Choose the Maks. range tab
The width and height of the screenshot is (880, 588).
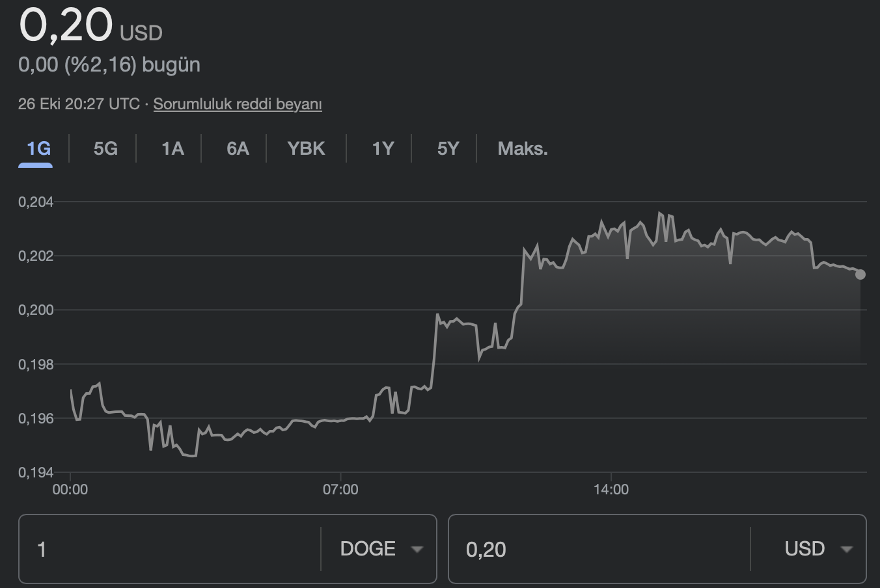click(x=523, y=149)
